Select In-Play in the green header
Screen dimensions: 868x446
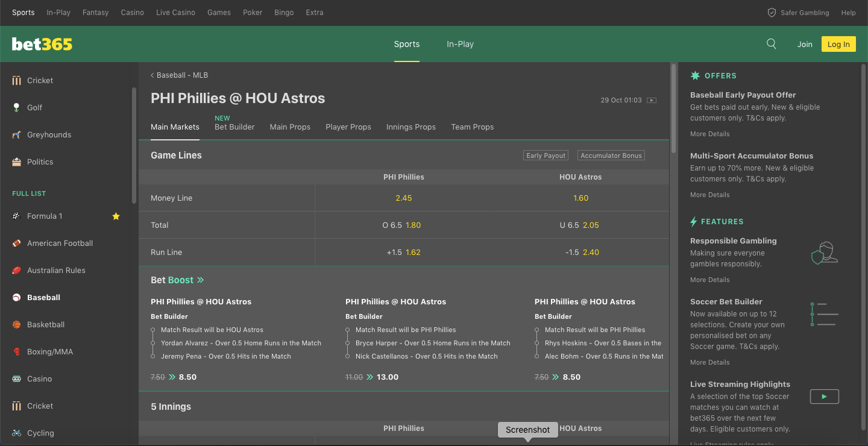pyautogui.click(x=460, y=44)
